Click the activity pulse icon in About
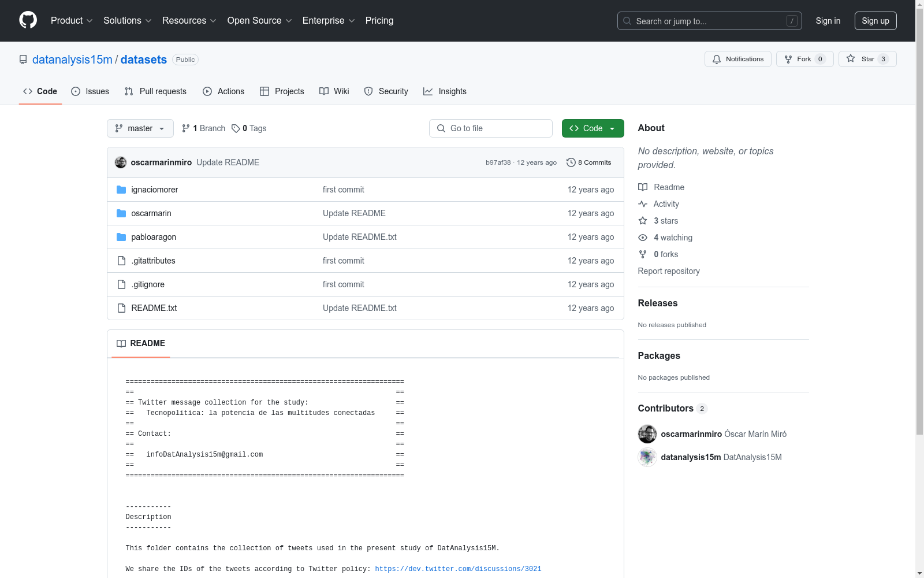924x578 pixels. (x=643, y=204)
